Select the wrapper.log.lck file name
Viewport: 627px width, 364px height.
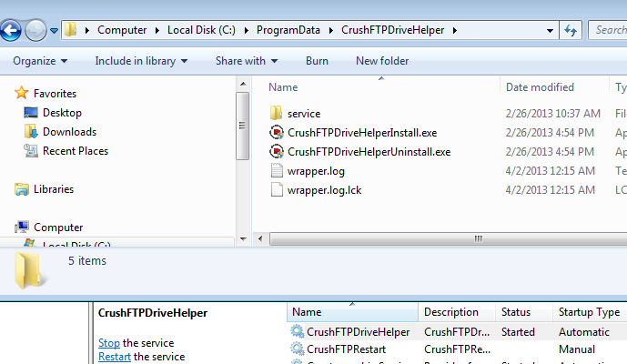[324, 190]
